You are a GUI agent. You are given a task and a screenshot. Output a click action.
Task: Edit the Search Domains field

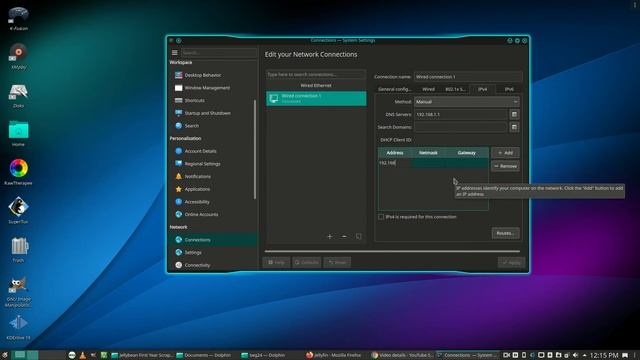point(461,127)
